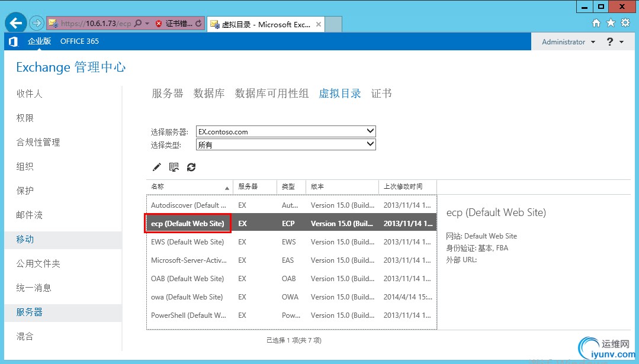Open a new blank browser tab

pos(333,24)
